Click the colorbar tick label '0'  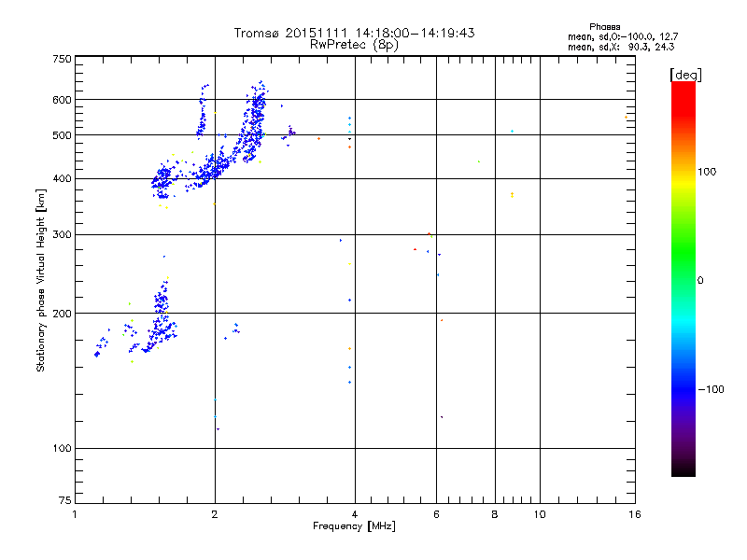700,281
